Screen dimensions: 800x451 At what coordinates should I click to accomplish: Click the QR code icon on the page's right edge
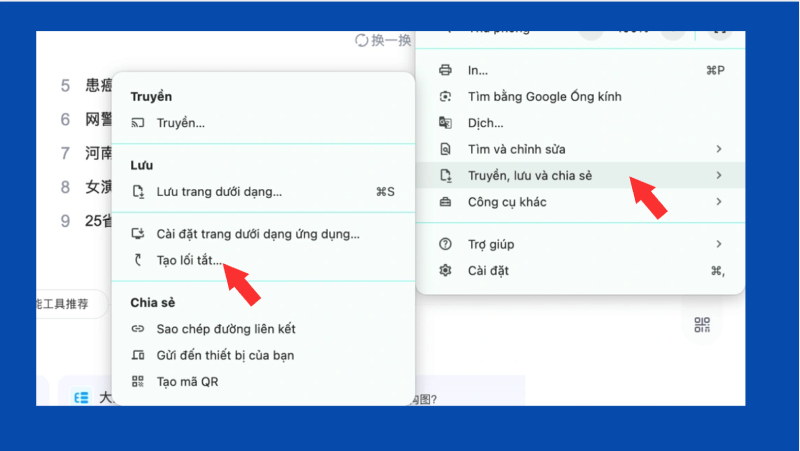(702, 324)
